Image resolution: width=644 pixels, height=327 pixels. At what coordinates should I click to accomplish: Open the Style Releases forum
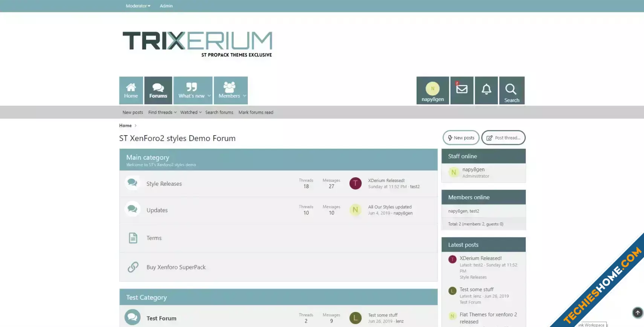click(x=164, y=184)
